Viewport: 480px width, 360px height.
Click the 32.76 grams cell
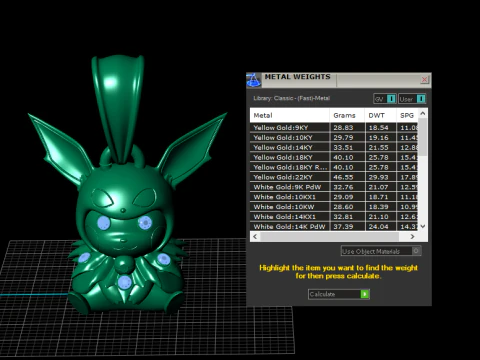(x=347, y=187)
